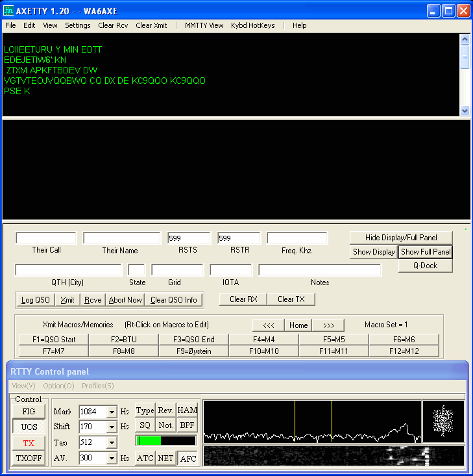Open the Mark frequency dropdown
The width and height of the screenshot is (473, 476).
point(112,412)
